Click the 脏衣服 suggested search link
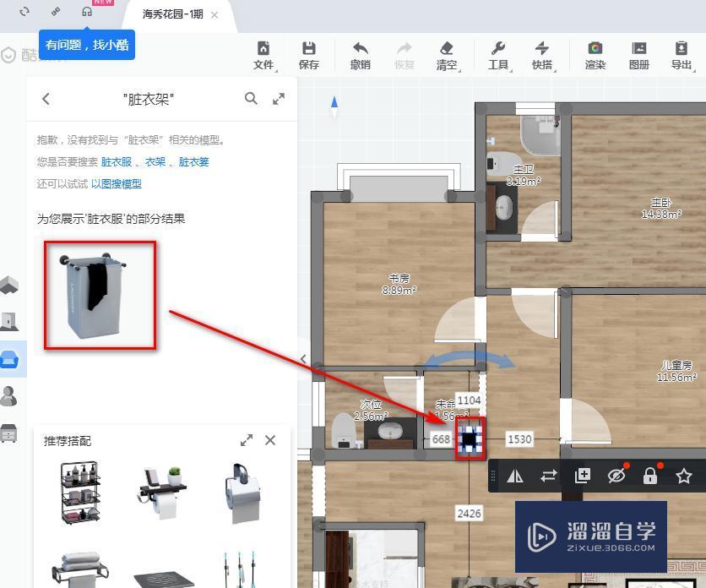The height and width of the screenshot is (588, 706). (x=117, y=161)
